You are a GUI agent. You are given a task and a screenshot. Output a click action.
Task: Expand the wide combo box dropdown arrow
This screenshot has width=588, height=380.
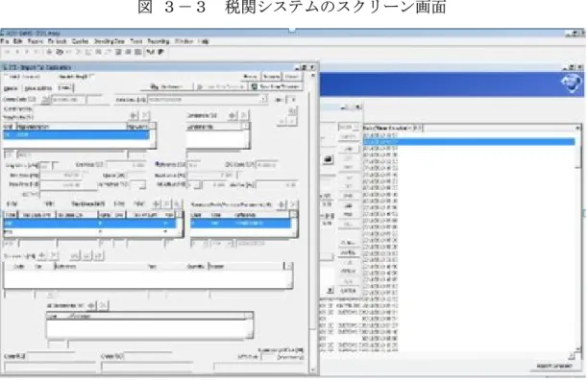263,100
